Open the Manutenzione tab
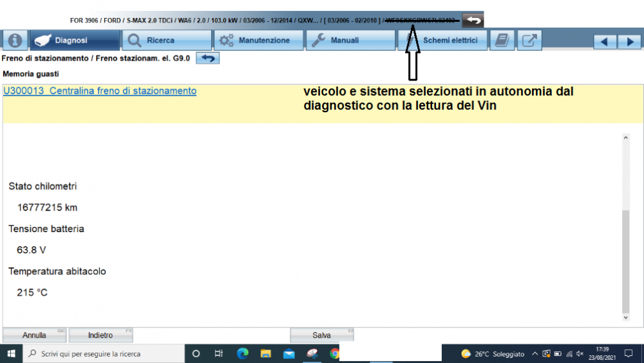This screenshot has height=363, width=644. pyautogui.click(x=259, y=40)
